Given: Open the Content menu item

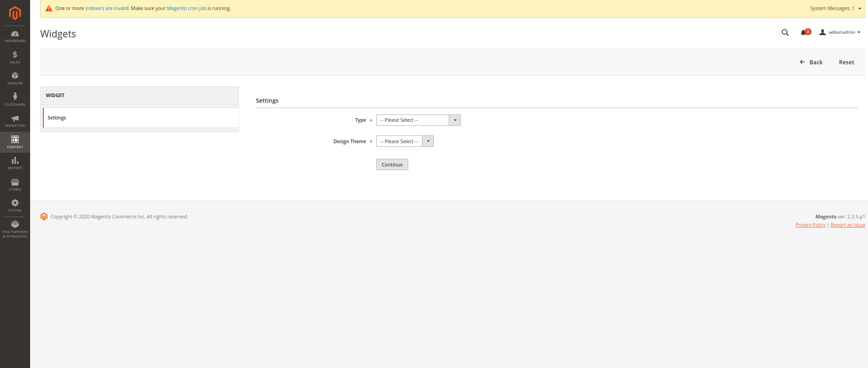Looking at the screenshot, I should [15, 142].
